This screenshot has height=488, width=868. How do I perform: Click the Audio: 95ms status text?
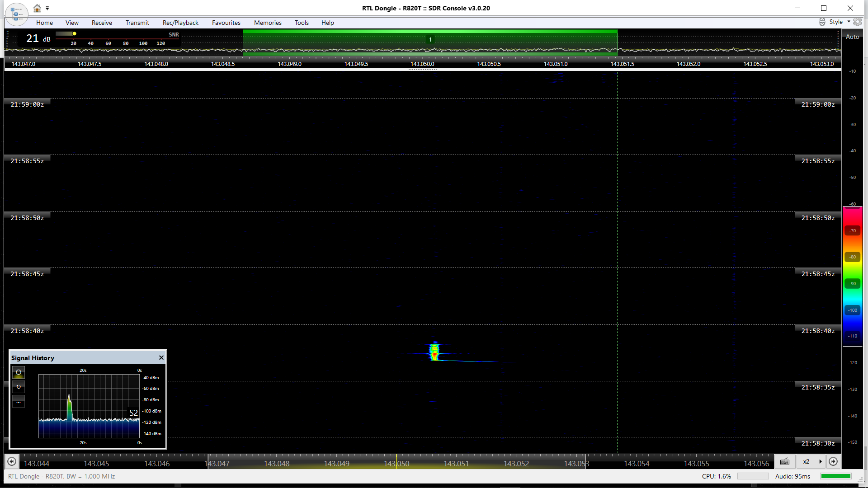pyautogui.click(x=793, y=476)
